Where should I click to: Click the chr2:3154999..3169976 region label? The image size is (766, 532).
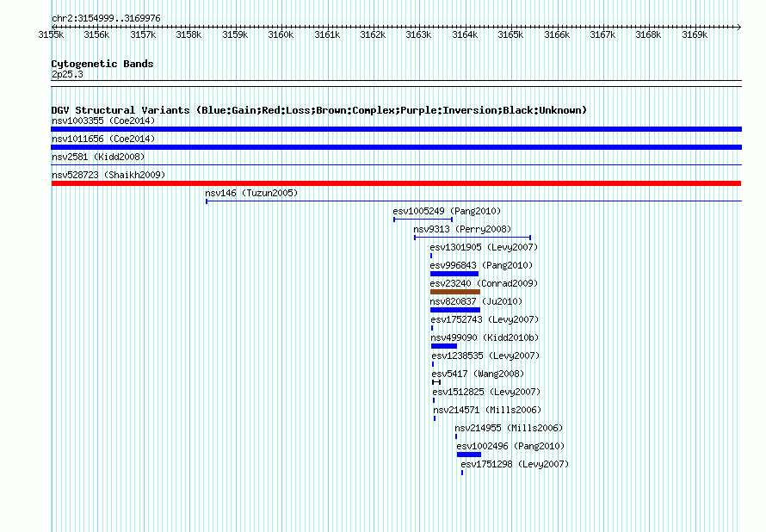(x=106, y=18)
